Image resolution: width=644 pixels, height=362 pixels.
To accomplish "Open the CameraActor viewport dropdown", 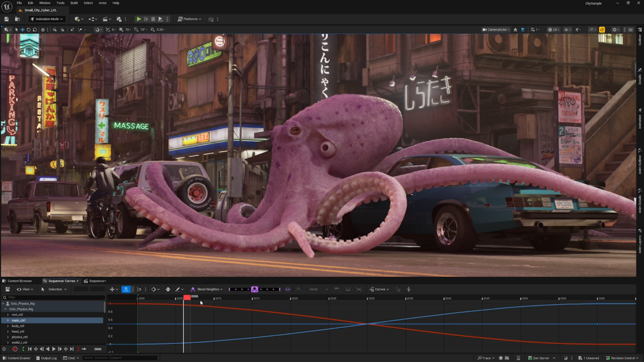I will coord(496,29).
